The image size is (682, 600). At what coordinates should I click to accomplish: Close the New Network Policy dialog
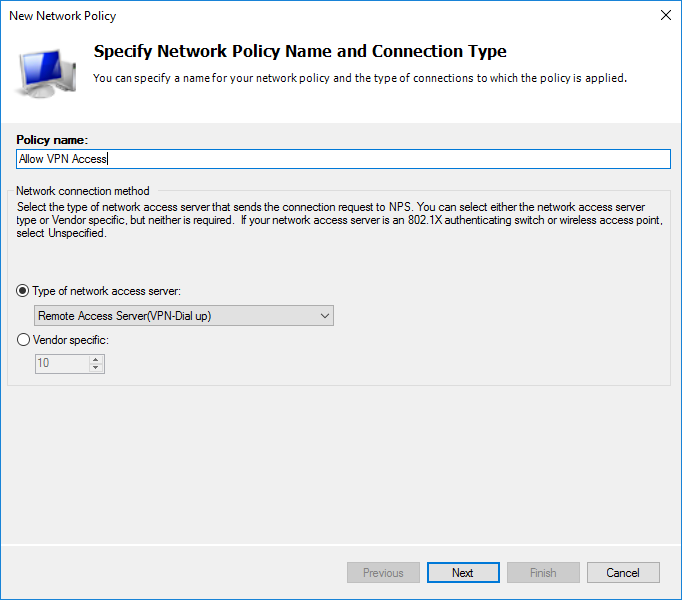pos(665,15)
